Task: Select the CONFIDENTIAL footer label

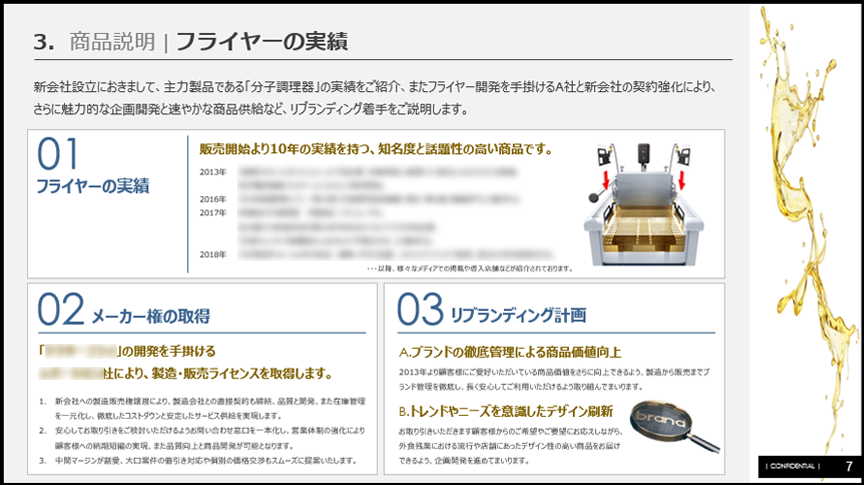Action: (792, 467)
